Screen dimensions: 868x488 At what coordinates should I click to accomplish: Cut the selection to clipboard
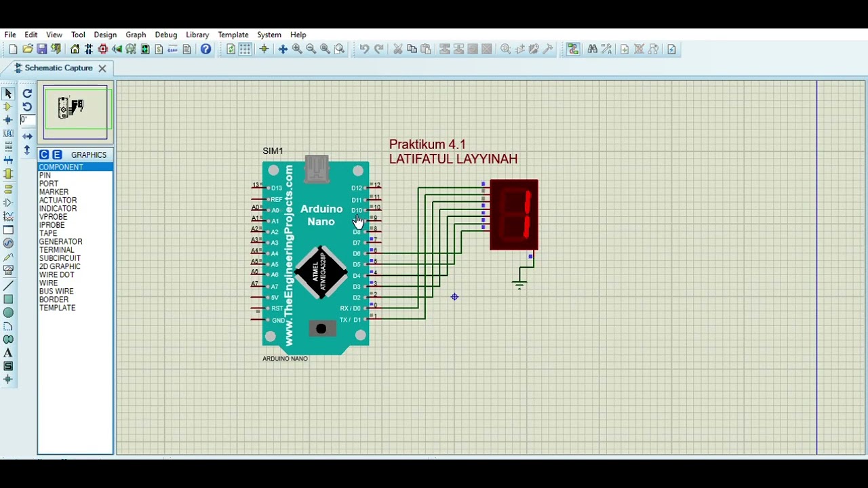pyautogui.click(x=398, y=49)
